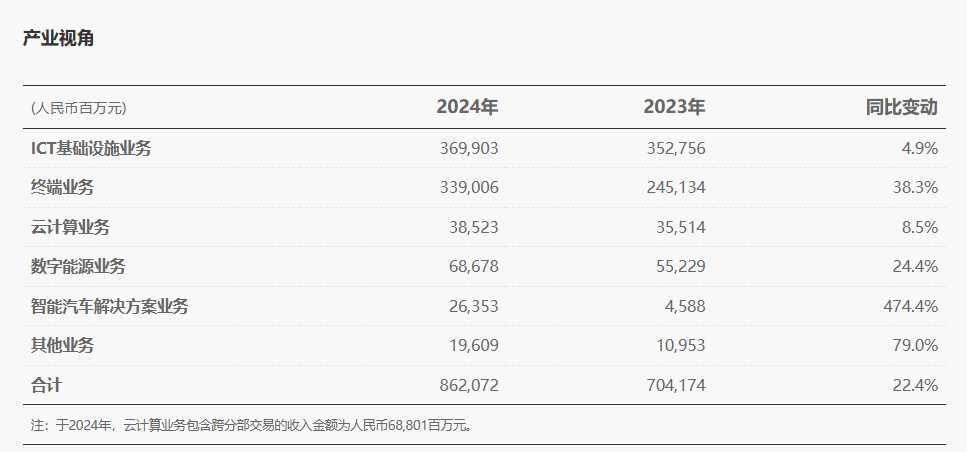The image size is (967, 452).
Task: Select the 数字能源业务 row label
Action: 78,266
